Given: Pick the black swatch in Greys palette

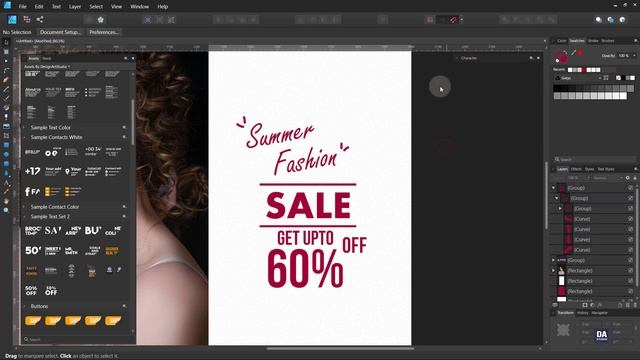Looking at the screenshot, I should coord(557,88).
